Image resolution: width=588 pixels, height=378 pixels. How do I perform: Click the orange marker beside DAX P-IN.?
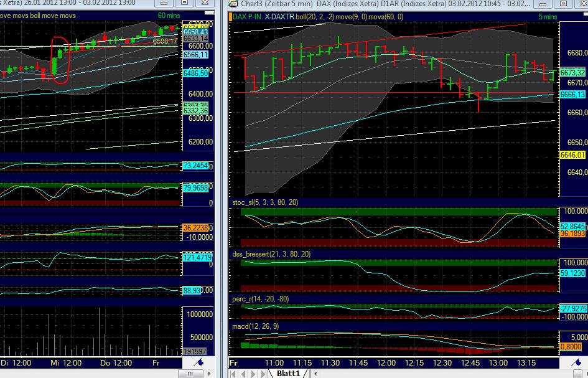231,17
